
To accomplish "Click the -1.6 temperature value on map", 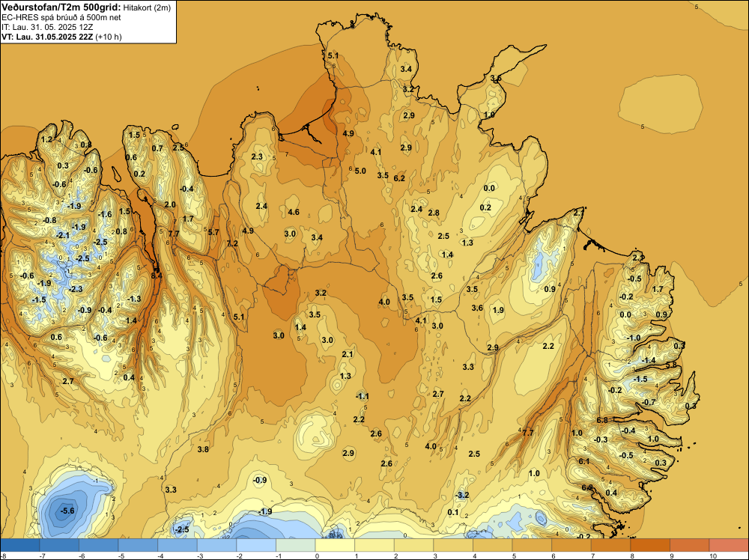I will click(x=105, y=214).
